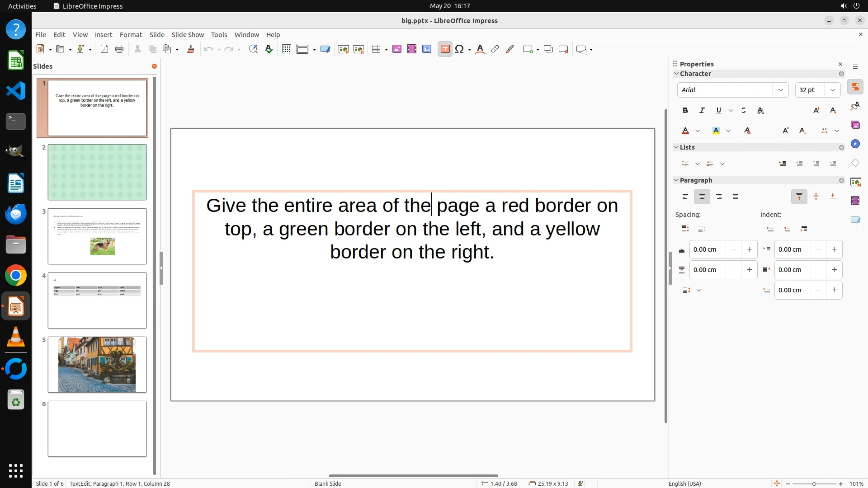The image size is (868, 488).
Task: Toggle Italic formatting in the sidebar
Action: pyautogui.click(x=702, y=110)
